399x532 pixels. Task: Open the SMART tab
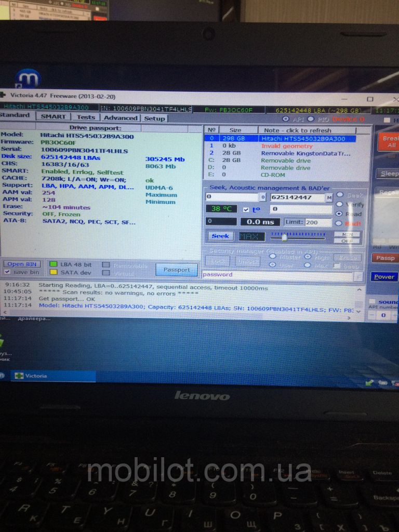53,116
